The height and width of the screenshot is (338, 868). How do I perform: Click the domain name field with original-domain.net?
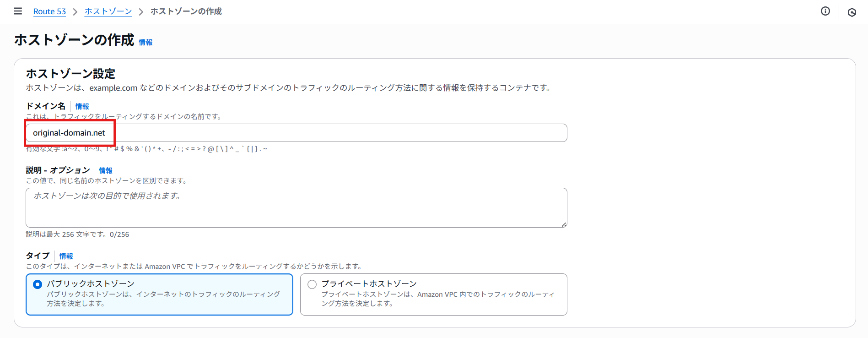pyautogui.click(x=297, y=133)
